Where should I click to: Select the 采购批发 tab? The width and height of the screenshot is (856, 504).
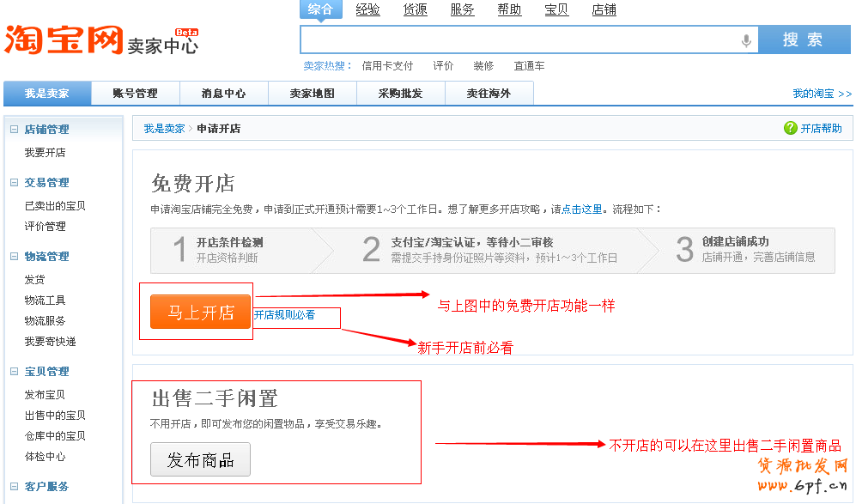click(400, 94)
